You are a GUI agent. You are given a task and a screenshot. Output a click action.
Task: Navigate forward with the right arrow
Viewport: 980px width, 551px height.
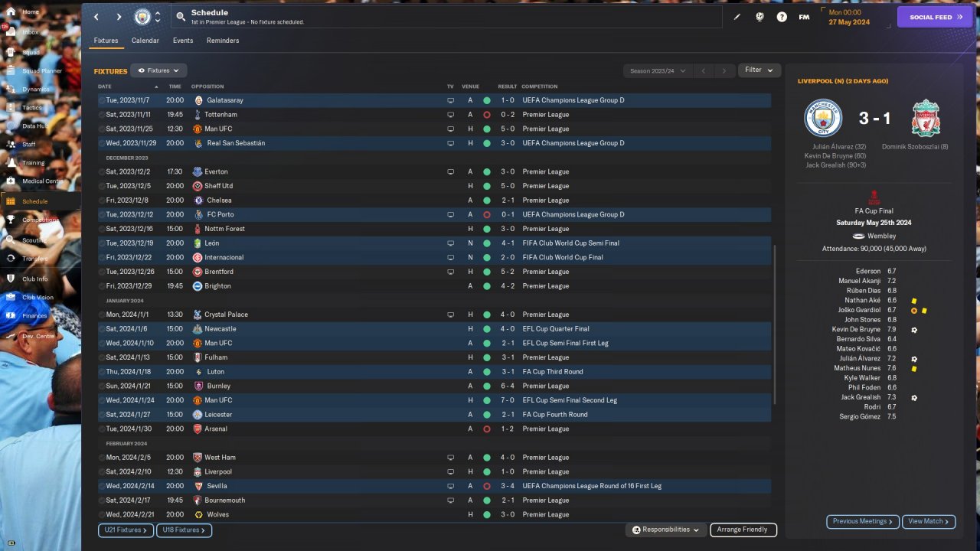click(119, 17)
